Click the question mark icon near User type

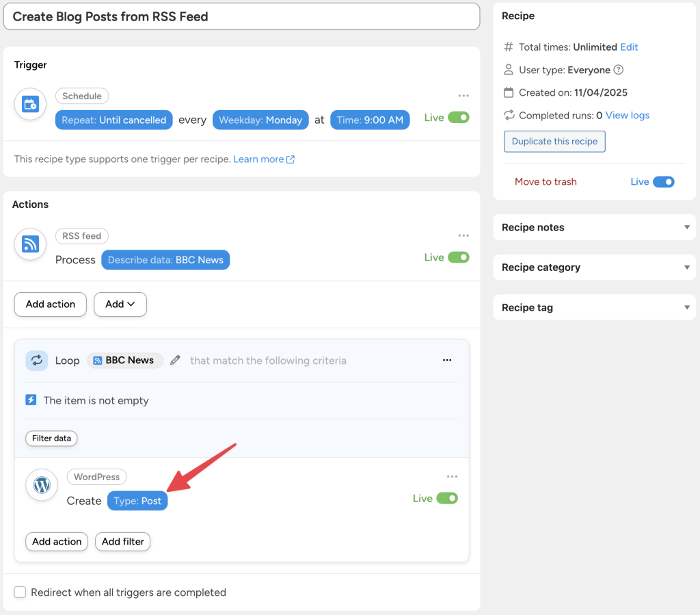(619, 70)
